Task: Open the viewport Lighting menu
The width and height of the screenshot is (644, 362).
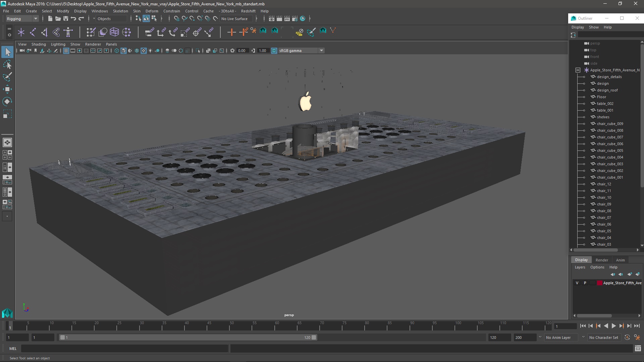Action: click(58, 44)
